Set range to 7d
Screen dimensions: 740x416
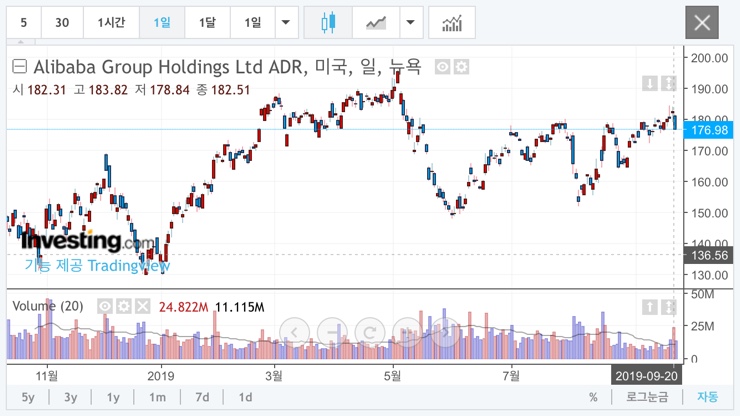point(202,397)
